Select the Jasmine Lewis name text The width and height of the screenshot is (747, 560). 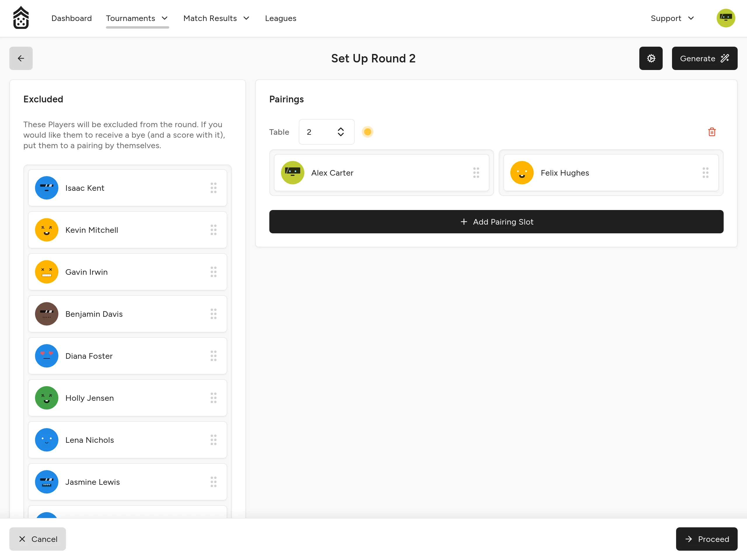pos(92,482)
